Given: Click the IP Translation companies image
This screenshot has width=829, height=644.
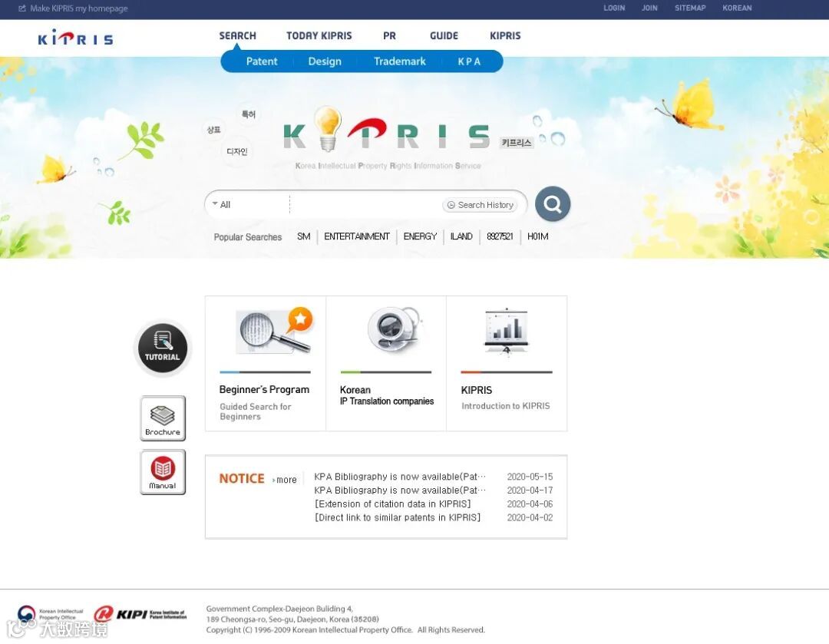Looking at the screenshot, I should coord(395,329).
